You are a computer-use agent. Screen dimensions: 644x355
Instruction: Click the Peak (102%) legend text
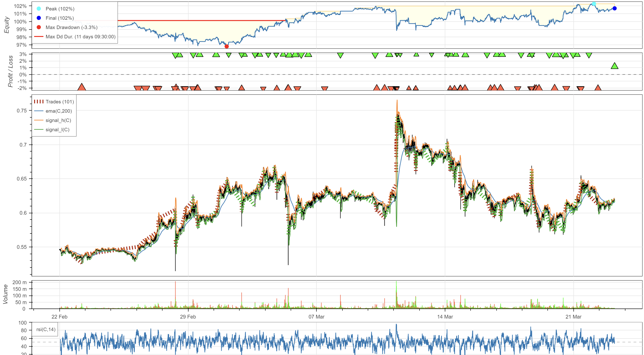(60, 9)
